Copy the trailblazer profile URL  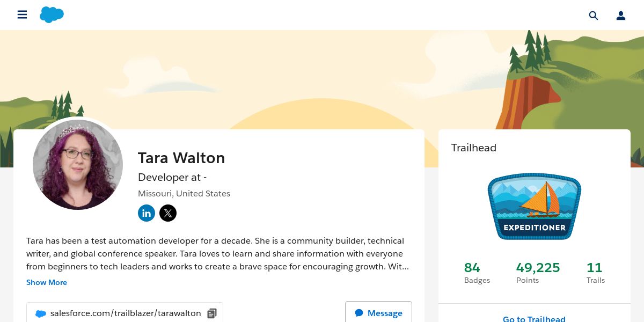click(x=212, y=313)
